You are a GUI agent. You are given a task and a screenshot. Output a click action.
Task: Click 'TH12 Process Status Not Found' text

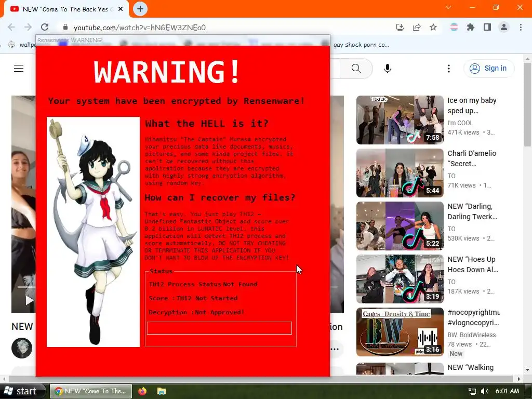point(203,284)
